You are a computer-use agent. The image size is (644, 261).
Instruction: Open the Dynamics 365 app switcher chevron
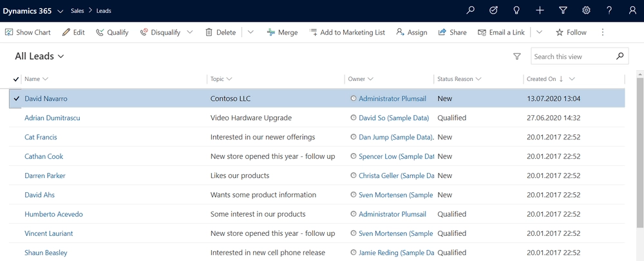point(61,11)
